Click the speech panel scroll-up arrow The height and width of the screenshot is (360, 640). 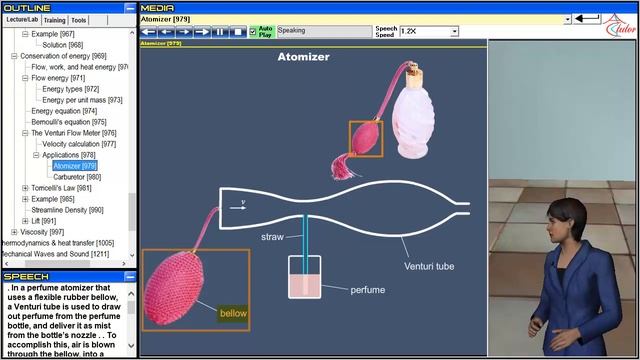[131, 293]
